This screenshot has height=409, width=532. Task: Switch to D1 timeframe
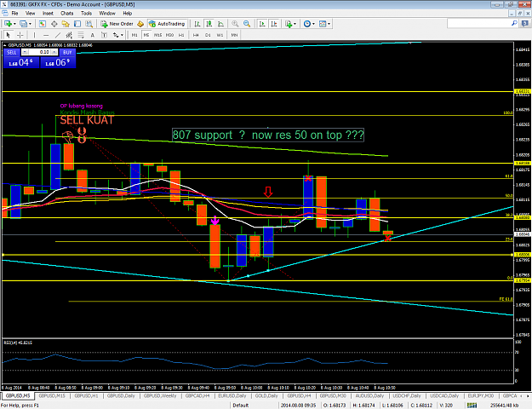coord(208,35)
